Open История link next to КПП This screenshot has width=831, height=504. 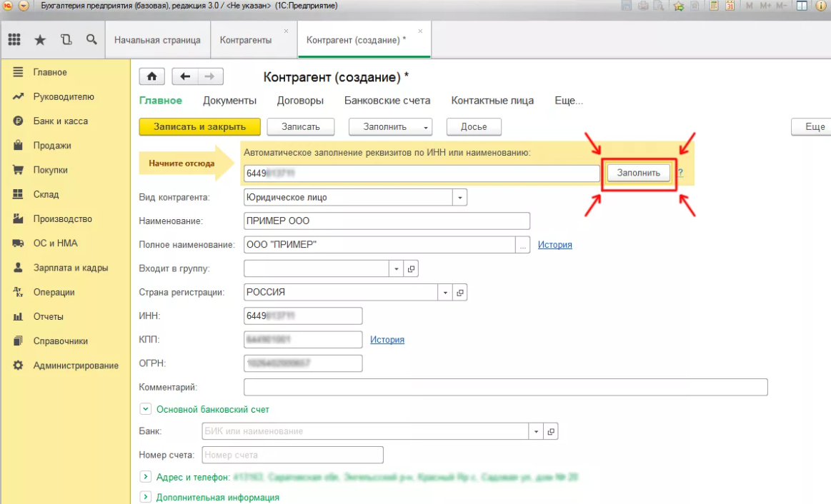(387, 339)
